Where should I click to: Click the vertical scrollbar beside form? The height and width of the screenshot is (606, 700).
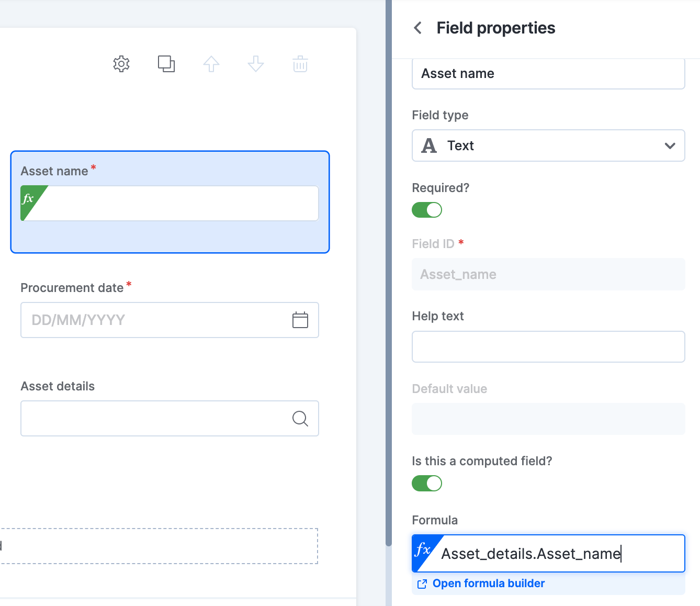click(389, 272)
